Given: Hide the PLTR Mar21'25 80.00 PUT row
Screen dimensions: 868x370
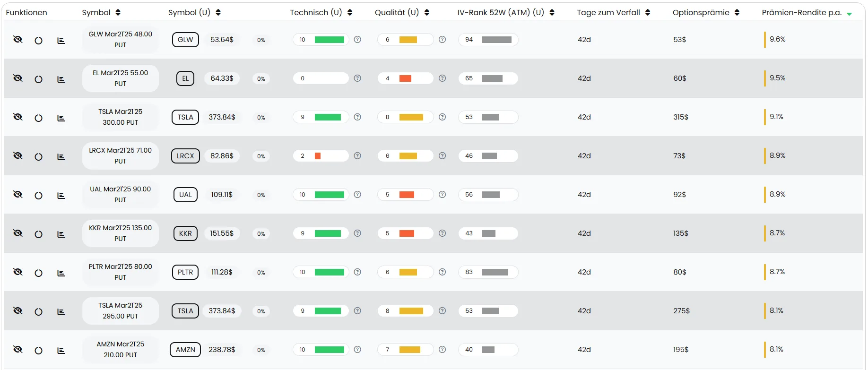Looking at the screenshot, I should coord(18,272).
